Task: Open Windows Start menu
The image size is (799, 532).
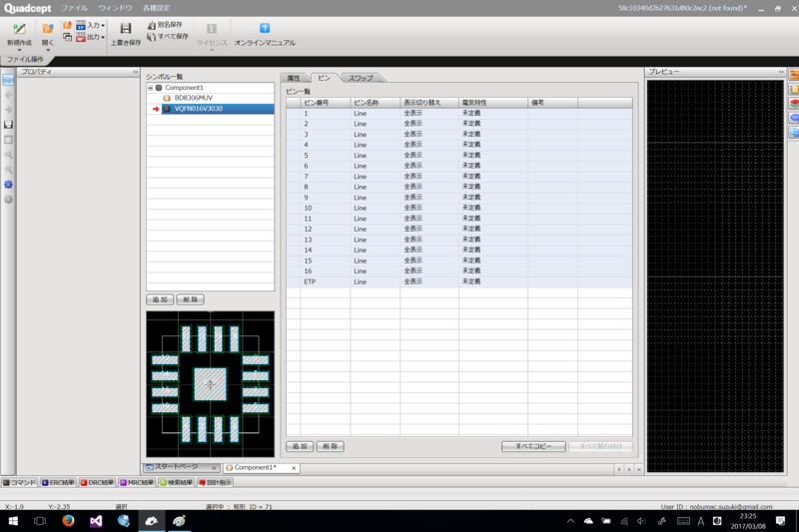Action: 13,521
